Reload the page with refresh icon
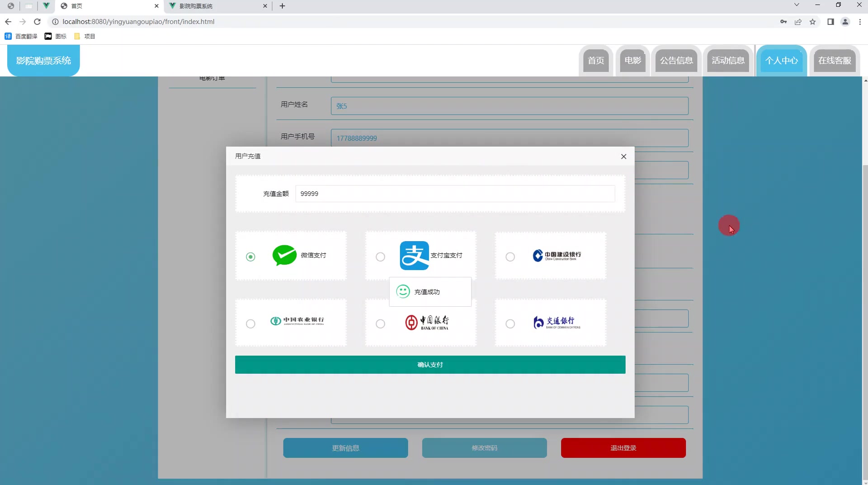 [x=38, y=22]
